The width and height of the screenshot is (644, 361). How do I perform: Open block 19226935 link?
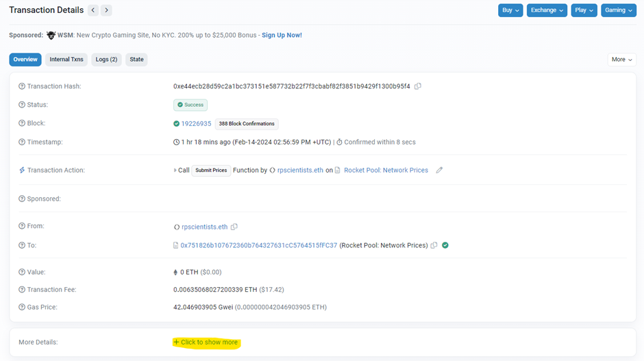(x=196, y=124)
